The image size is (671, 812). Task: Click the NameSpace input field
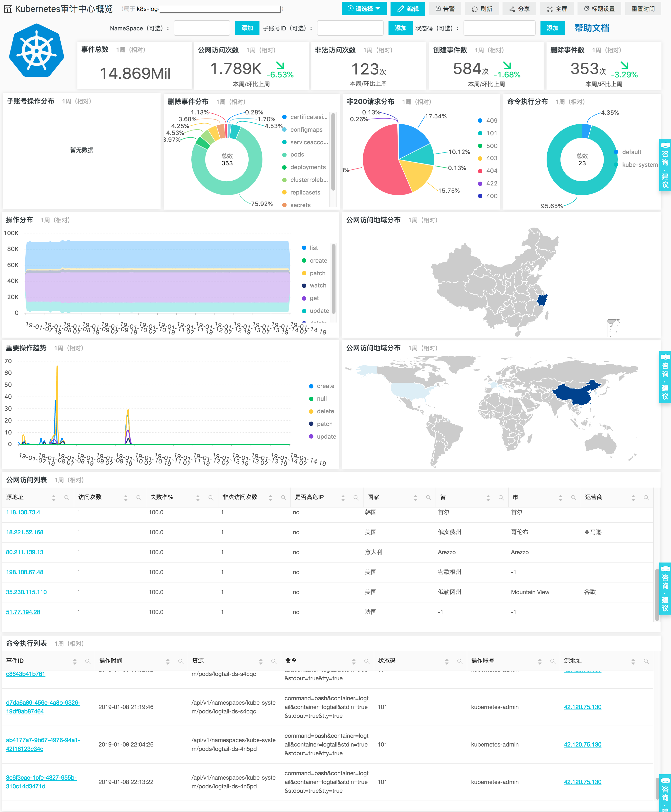202,28
